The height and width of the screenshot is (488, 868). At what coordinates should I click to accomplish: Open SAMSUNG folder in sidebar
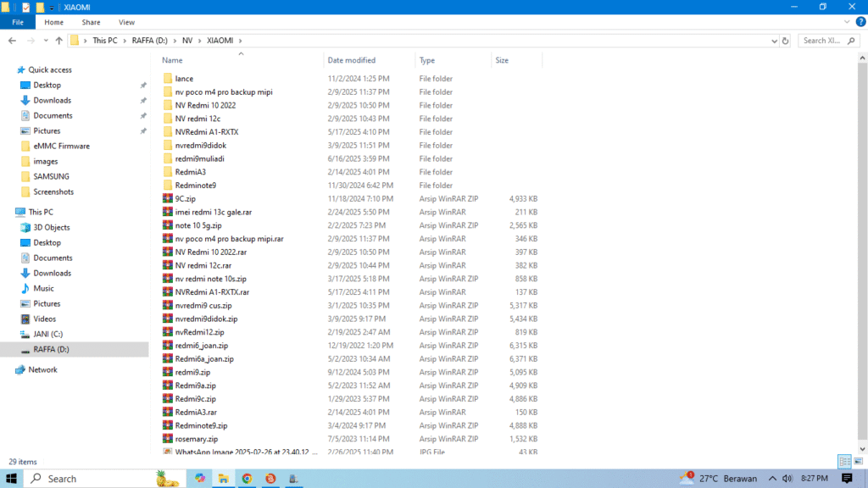(51, 176)
